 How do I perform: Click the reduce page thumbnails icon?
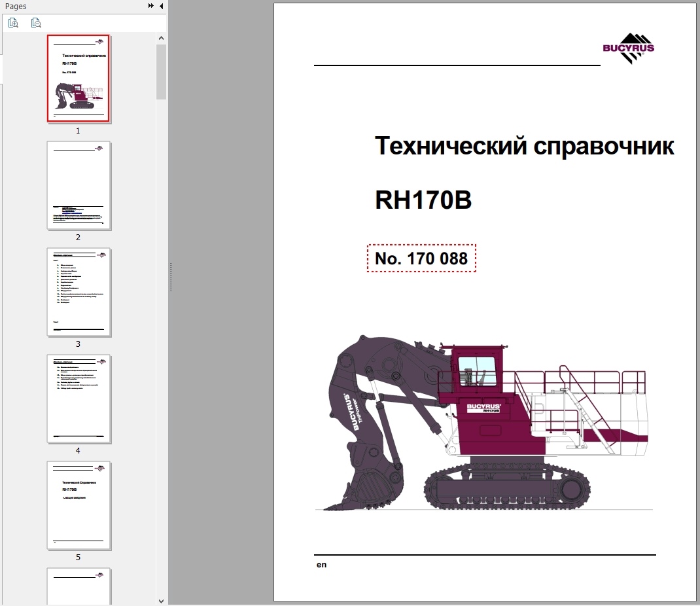point(36,22)
